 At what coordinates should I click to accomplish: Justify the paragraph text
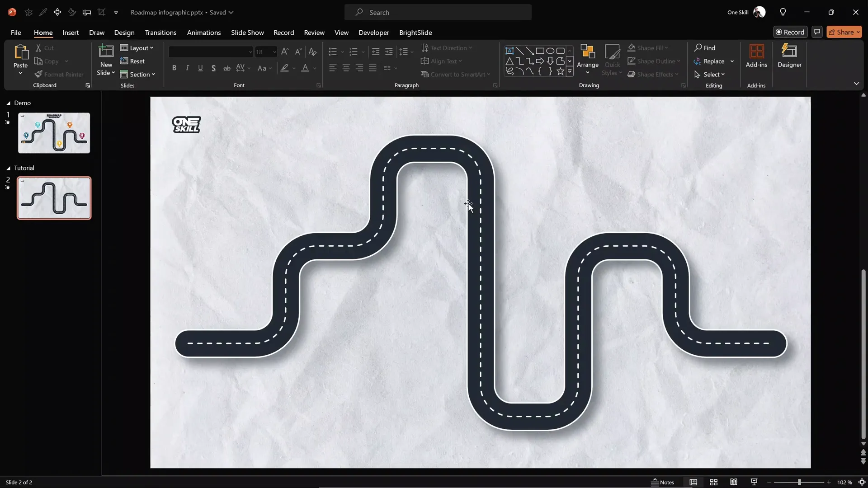point(373,68)
